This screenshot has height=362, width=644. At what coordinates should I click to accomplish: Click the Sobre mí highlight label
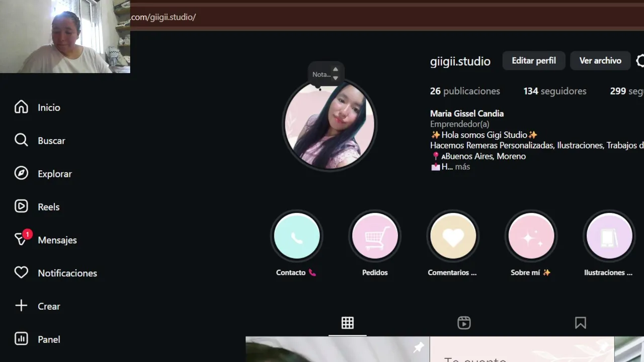[x=531, y=273]
